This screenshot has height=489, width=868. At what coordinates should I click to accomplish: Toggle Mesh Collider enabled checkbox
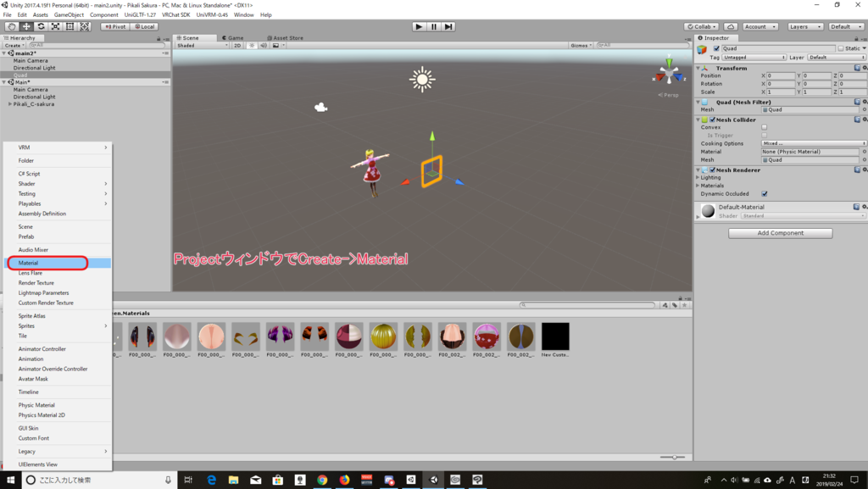coord(713,119)
